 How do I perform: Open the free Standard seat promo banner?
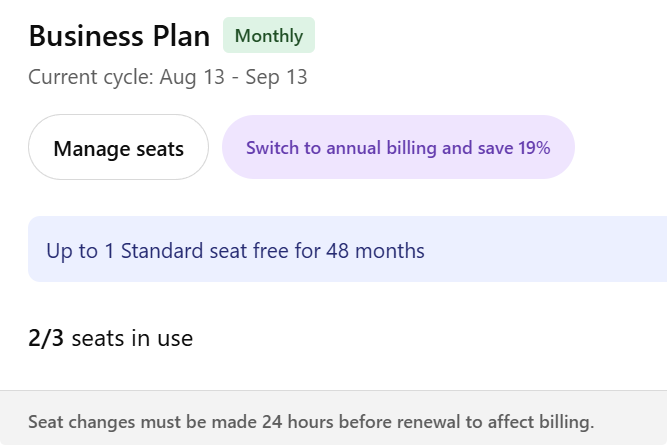click(x=348, y=249)
